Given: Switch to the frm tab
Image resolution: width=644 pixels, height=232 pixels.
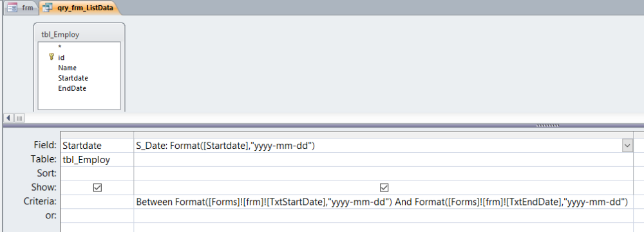Looking at the screenshot, I should pyautogui.click(x=21, y=7).
